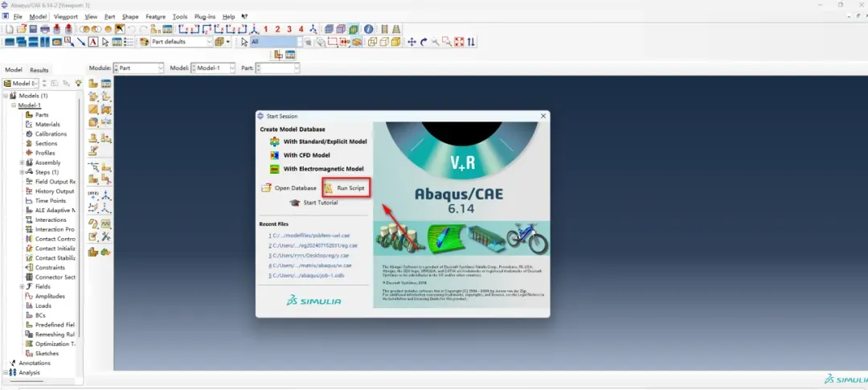Select the Rotate view tool

point(424,42)
